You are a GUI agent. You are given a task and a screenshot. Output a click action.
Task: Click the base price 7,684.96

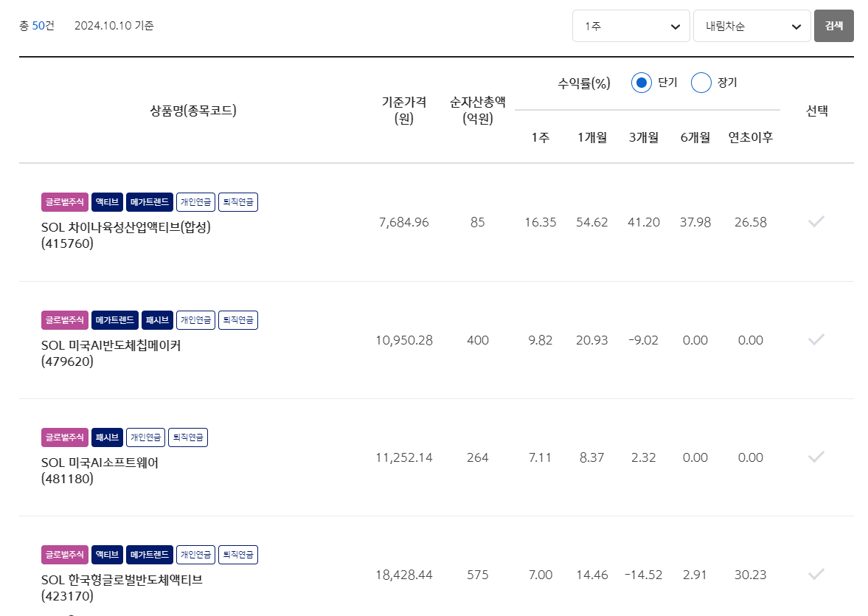click(403, 222)
